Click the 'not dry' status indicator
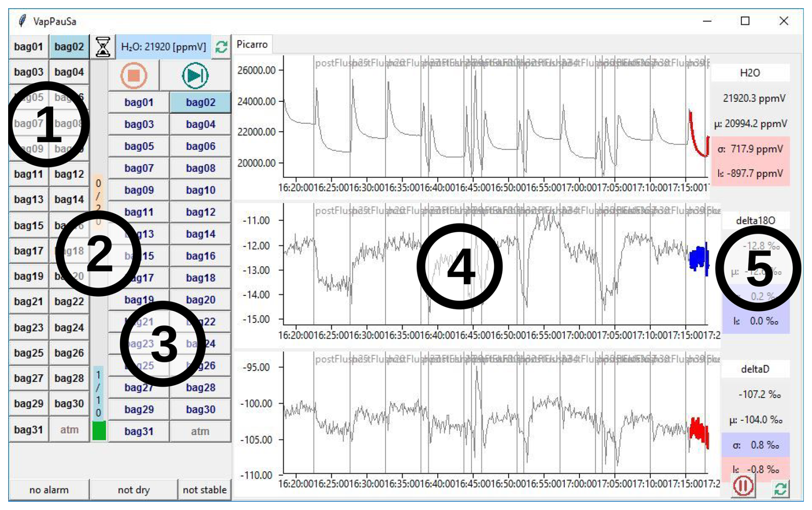Image resolution: width=812 pixels, height=510 pixels. [x=133, y=490]
